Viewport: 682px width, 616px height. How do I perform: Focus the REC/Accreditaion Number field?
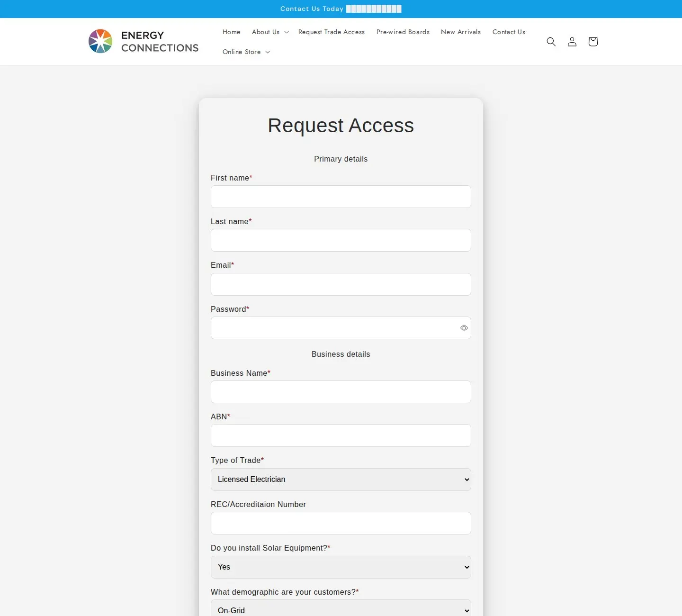[x=341, y=523]
